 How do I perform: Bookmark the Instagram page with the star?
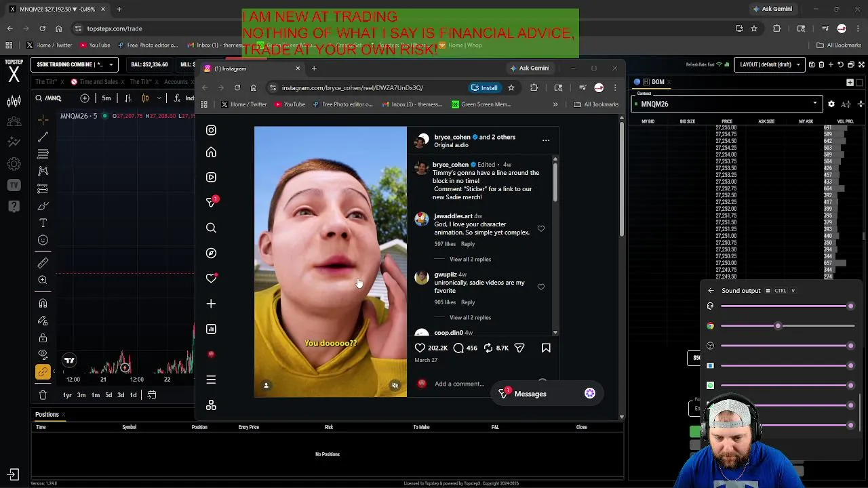[x=511, y=87]
